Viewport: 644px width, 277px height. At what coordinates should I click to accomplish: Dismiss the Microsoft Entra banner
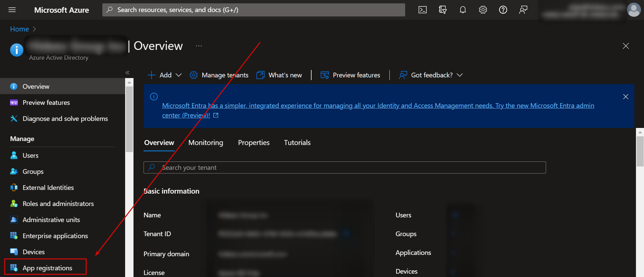[x=626, y=97]
